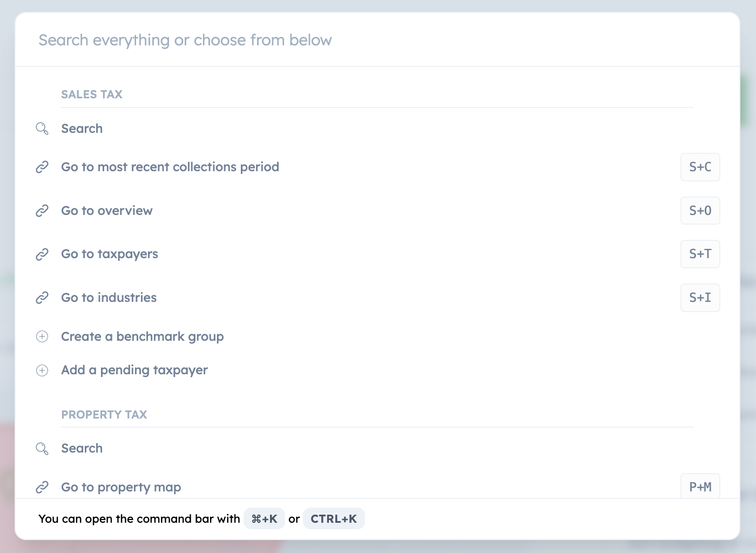The height and width of the screenshot is (553, 756).
Task: Click link icon beside most recent collections period
Action: 42,167
